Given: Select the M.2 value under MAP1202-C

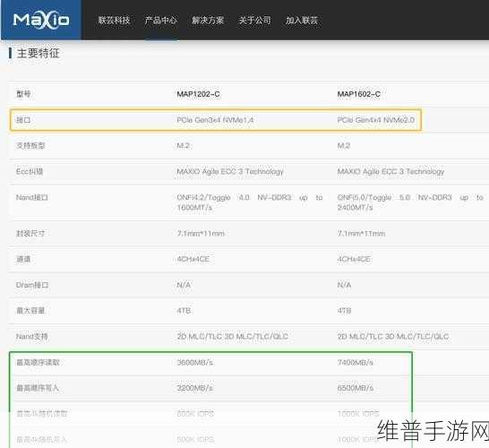Looking at the screenshot, I should point(184,146).
